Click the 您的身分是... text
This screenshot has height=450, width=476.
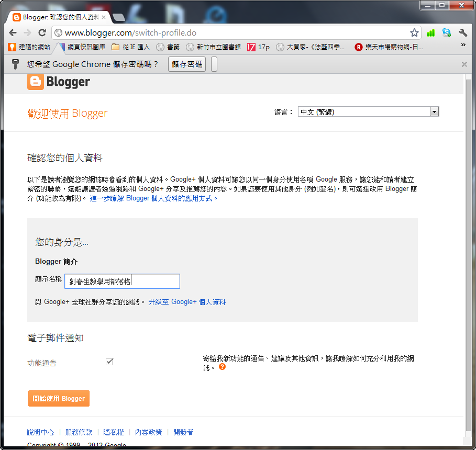[x=62, y=242]
